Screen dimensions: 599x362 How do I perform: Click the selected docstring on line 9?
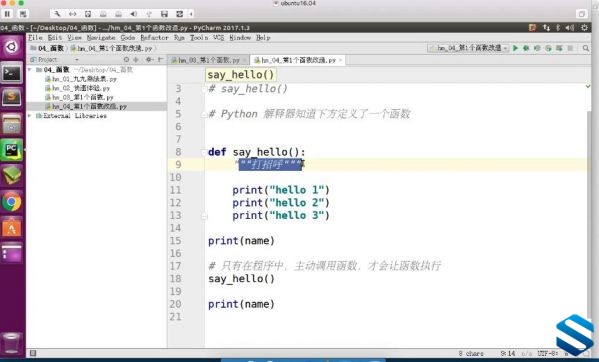[271, 165]
